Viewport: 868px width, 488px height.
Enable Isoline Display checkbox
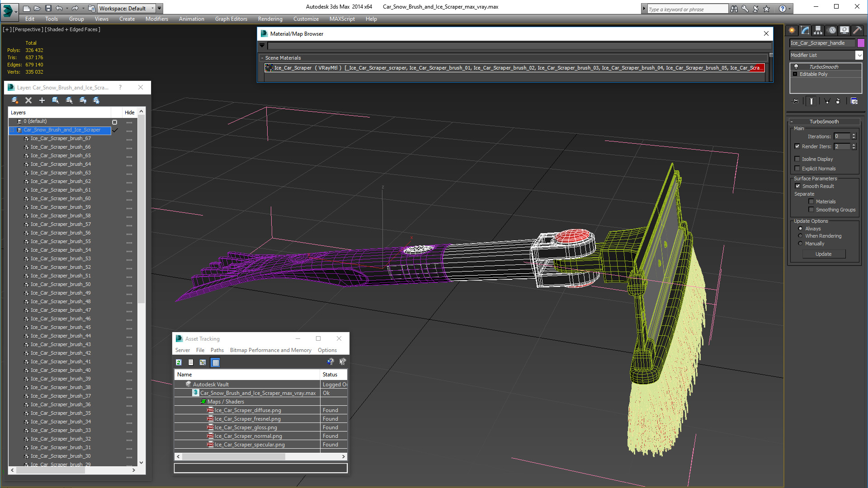click(x=797, y=159)
